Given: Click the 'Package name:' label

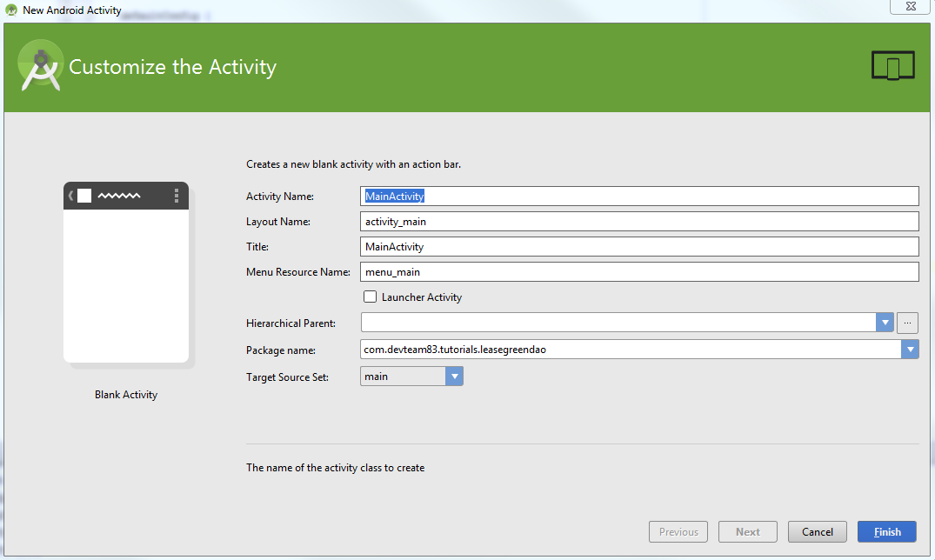Looking at the screenshot, I should tap(281, 350).
